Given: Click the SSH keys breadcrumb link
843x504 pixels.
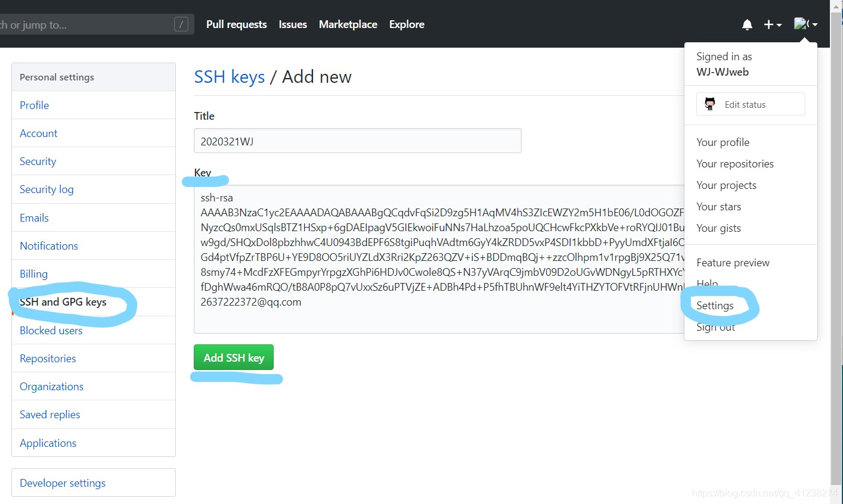Looking at the screenshot, I should click(x=230, y=77).
